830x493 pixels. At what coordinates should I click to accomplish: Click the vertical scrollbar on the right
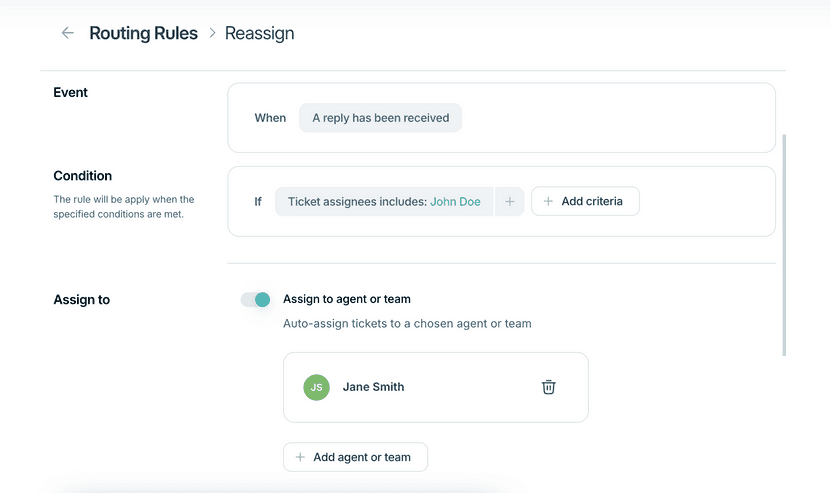point(784,245)
